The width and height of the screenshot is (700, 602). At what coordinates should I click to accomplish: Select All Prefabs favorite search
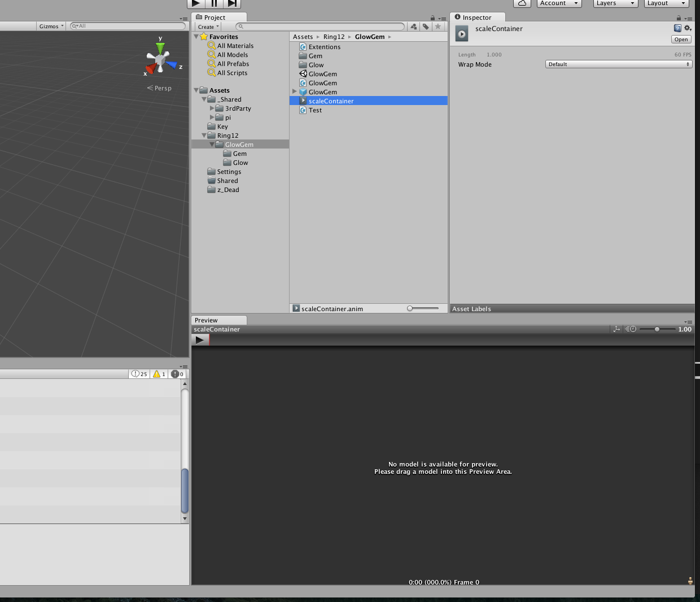233,64
